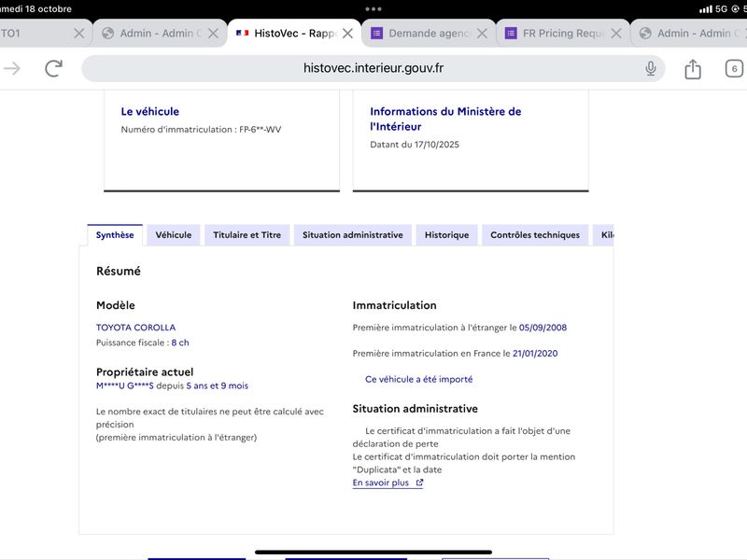Tap the forward navigation arrow

(12, 68)
